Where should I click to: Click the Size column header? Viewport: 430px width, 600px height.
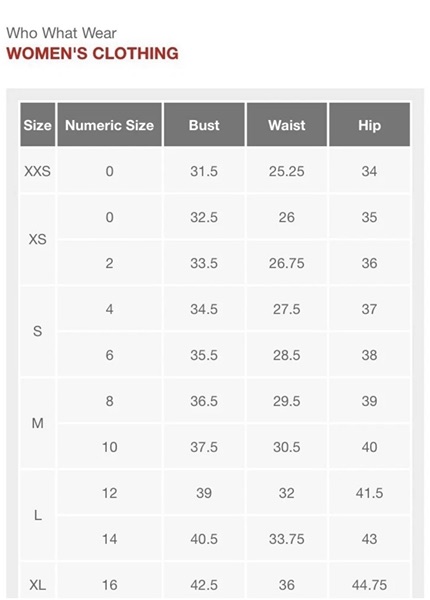pyautogui.click(x=37, y=125)
